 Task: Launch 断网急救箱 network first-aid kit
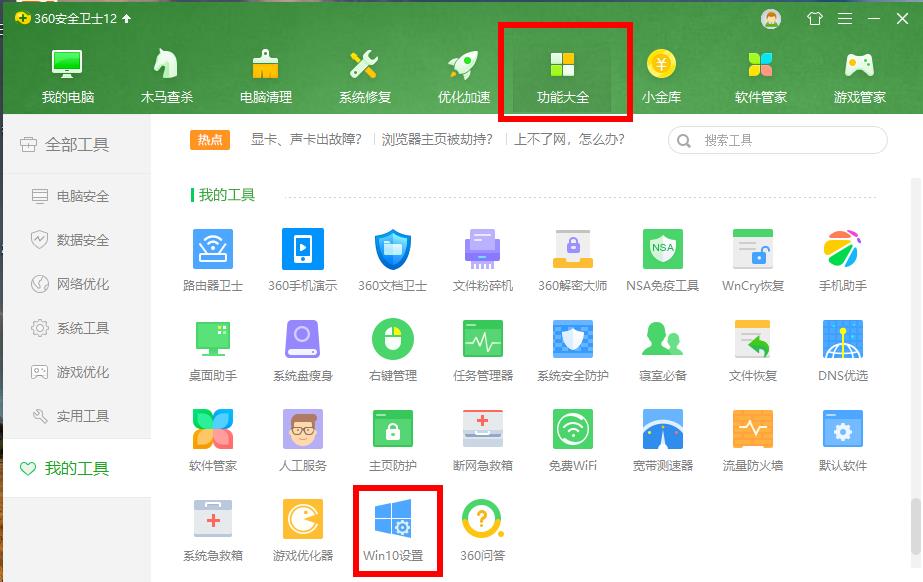483,440
